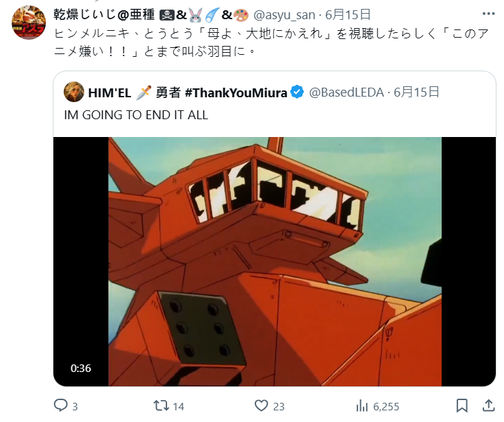The image size is (504, 422).
Task: Open the 乾燥じいじ profile avatar
Action: (29, 23)
